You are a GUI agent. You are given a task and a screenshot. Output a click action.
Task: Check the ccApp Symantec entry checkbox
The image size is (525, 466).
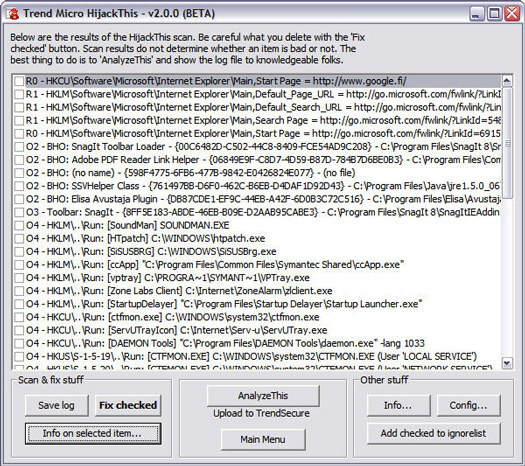pyautogui.click(x=19, y=265)
